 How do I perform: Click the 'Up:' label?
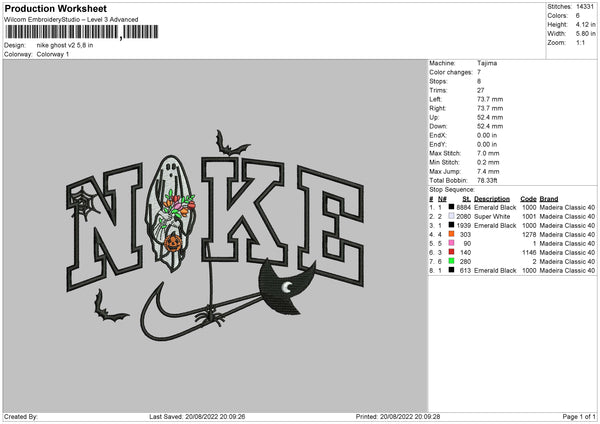[434, 117]
